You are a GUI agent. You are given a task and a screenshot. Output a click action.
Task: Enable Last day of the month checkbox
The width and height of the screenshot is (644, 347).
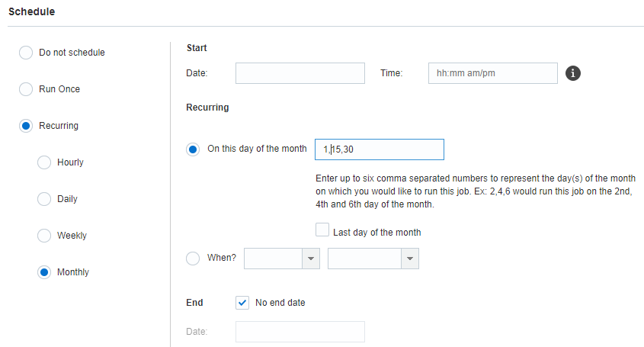click(x=322, y=230)
